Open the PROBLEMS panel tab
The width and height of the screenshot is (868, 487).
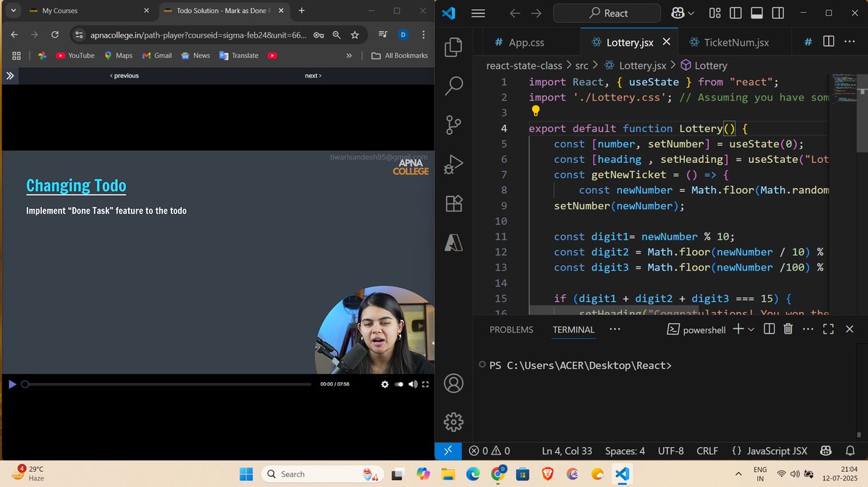(511, 329)
